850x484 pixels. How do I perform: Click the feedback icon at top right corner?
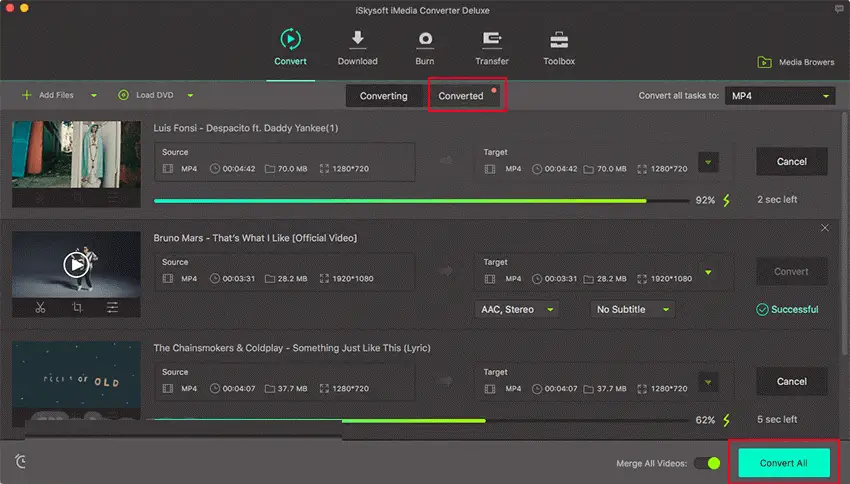click(839, 9)
